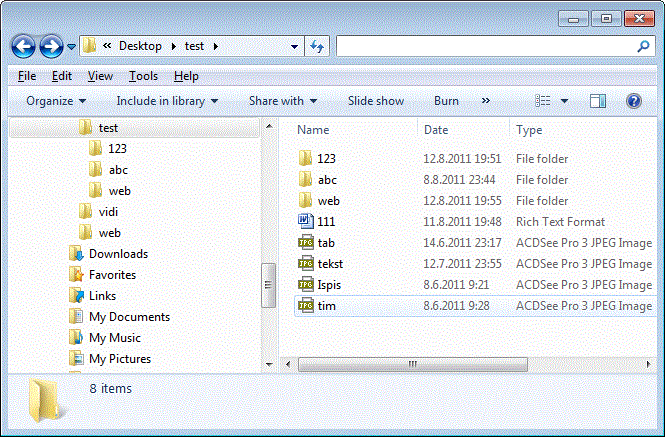Click the Slide show button
Screen dimensions: 665x437
coord(376,101)
